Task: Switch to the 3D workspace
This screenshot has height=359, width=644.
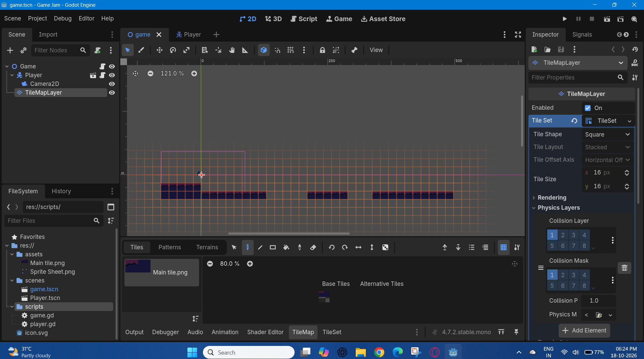Action: click(x=273, y=19)
